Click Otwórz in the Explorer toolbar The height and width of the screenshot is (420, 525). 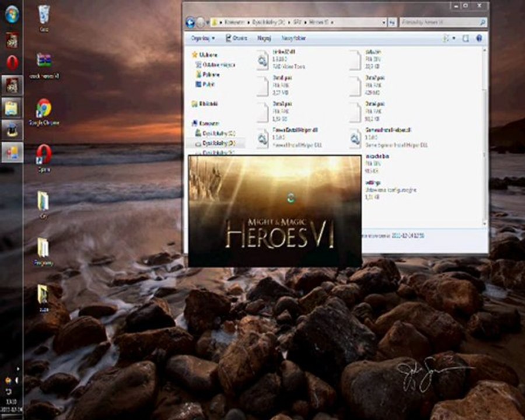tap(237, 38)
